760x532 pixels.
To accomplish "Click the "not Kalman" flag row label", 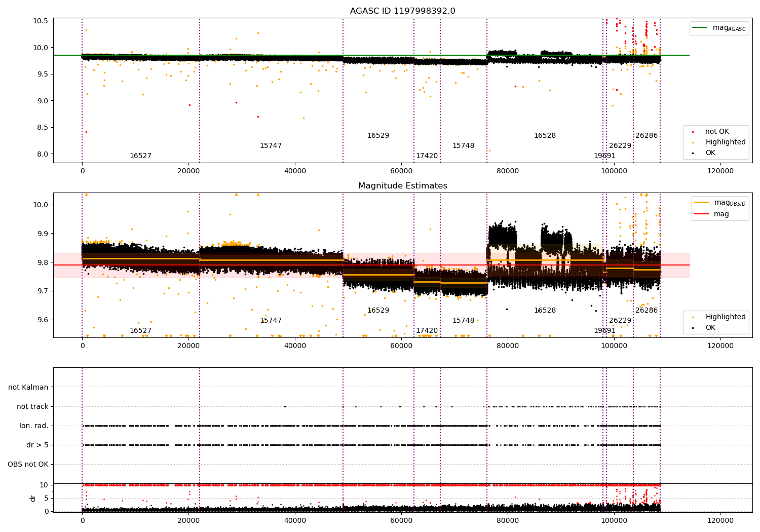I will [x=28, y=388].
